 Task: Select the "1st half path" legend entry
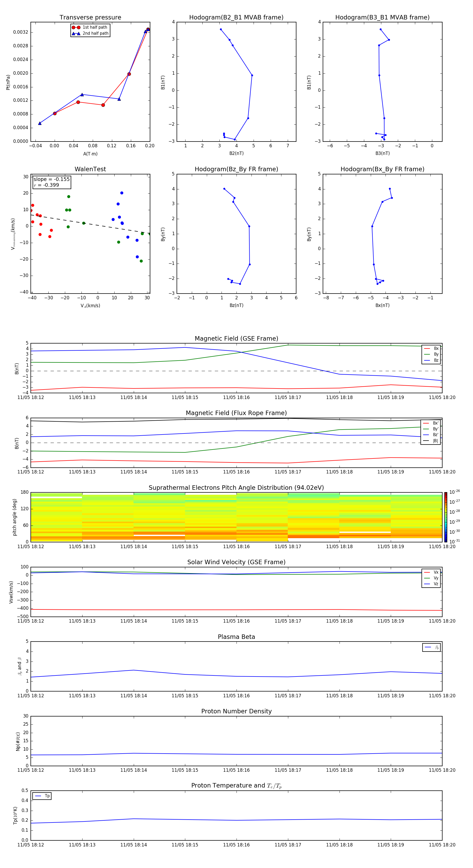(x=90, y=27)
